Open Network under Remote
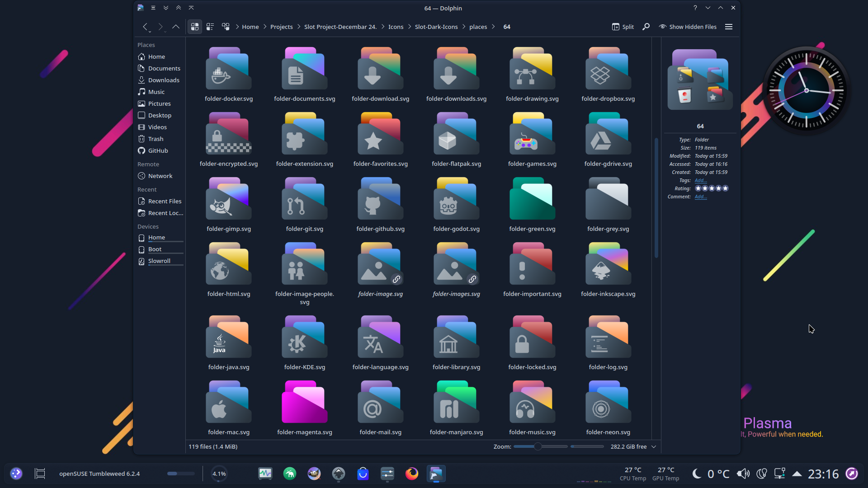The width and height of the screenshot is (868, 488). [160, 176]
